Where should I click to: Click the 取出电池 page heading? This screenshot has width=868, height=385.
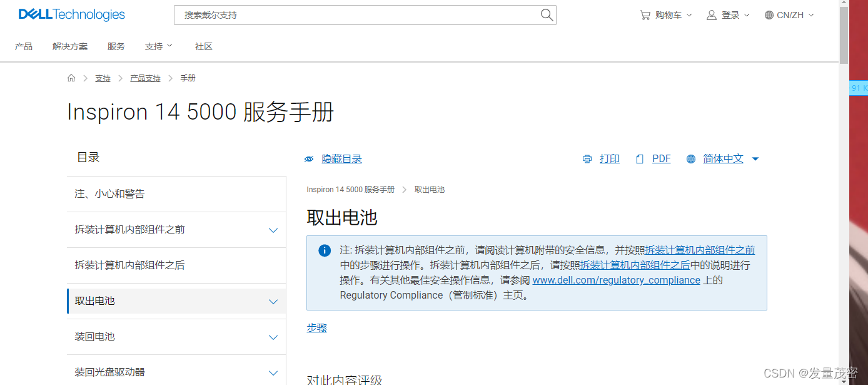(342, 217)
